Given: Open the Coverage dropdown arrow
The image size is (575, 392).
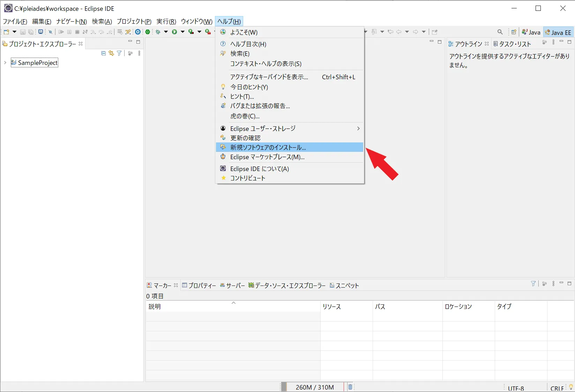Looking at the screenshot, I should pos(199,32).
